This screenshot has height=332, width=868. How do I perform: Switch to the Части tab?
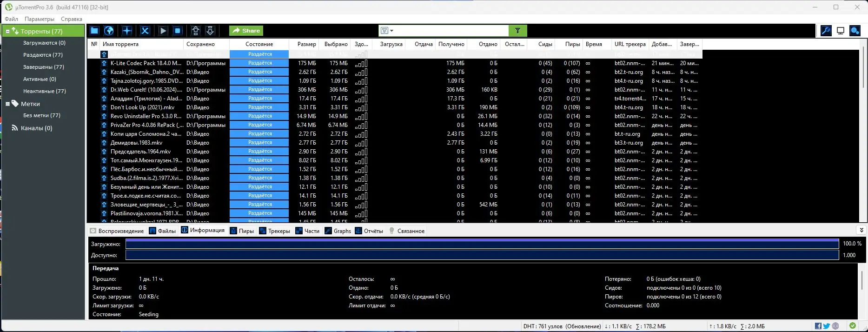(x=307, y=231)
